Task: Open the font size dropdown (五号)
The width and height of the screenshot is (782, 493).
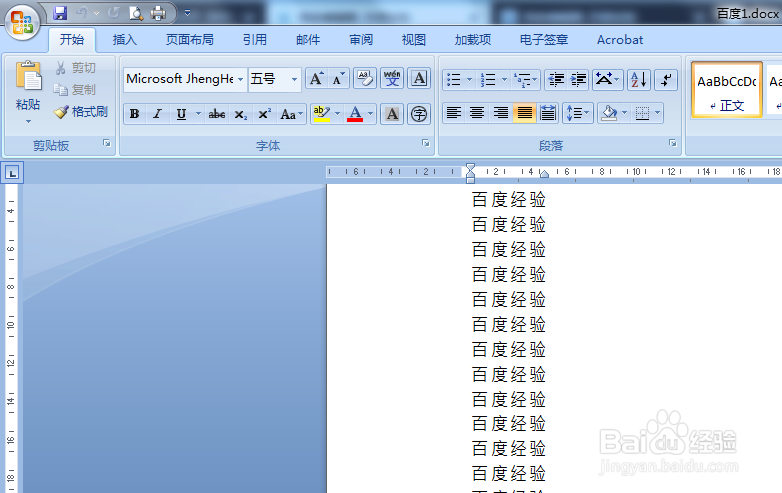Action: point(294,79)
